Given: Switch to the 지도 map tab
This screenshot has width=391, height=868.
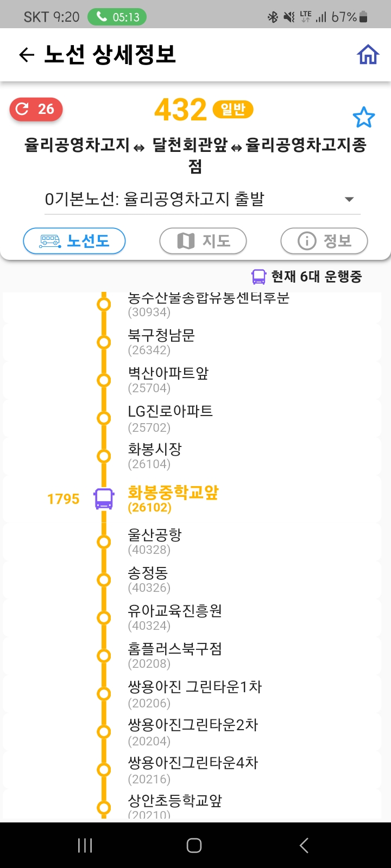Looking at the screenshot, I should pyautogui.click(x=203, y=241).
